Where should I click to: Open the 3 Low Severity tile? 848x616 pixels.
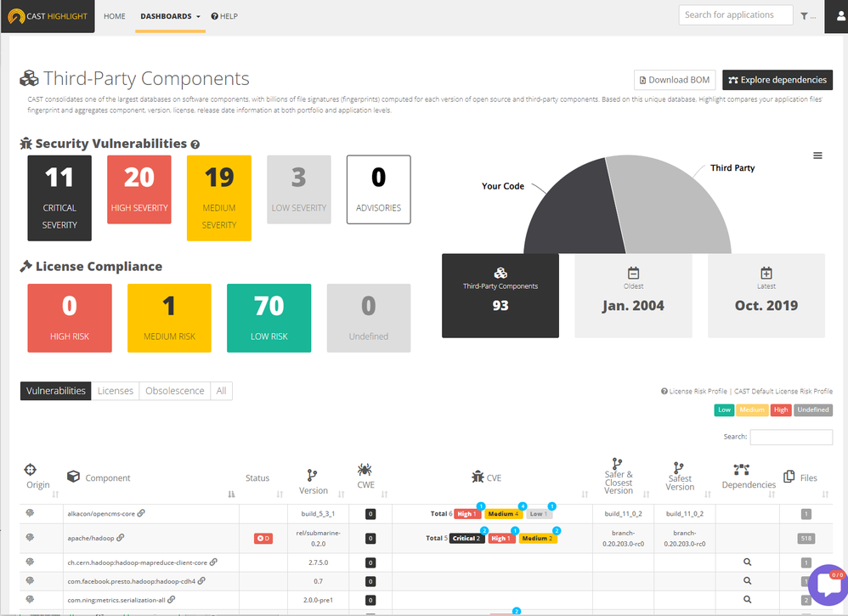[298, 189]
